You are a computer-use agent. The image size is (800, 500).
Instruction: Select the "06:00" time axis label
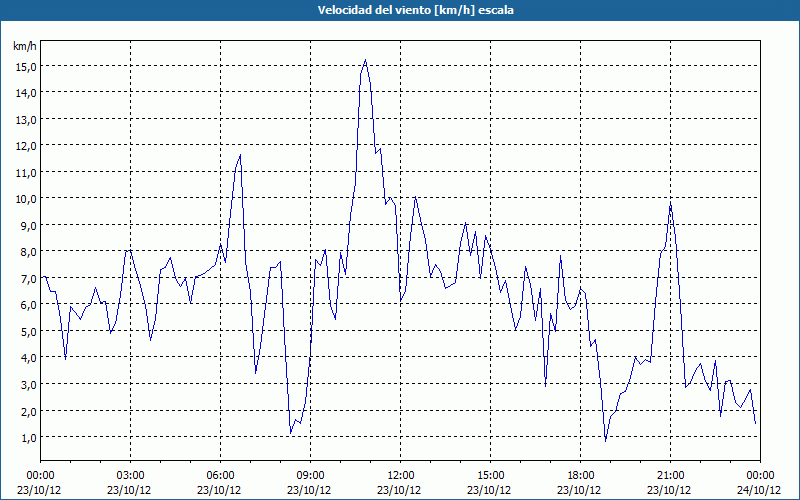point(220,476)
